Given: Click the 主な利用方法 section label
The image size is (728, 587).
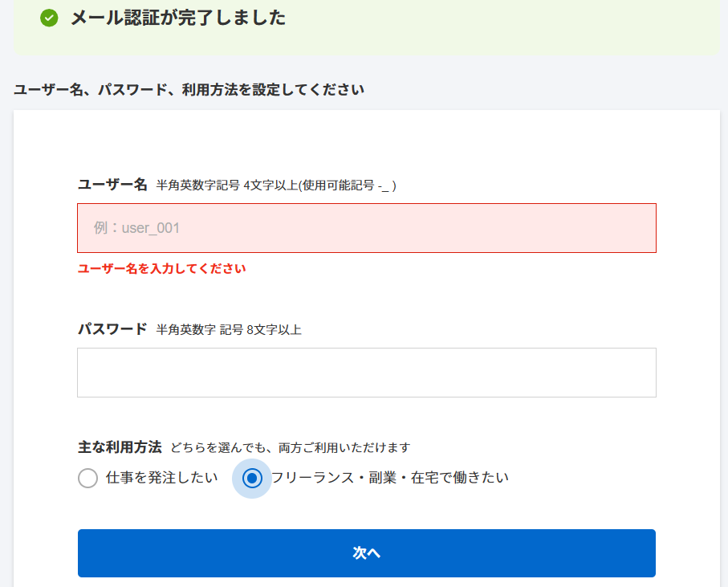Looking at the screenshot, I should [x=120, y=446].
